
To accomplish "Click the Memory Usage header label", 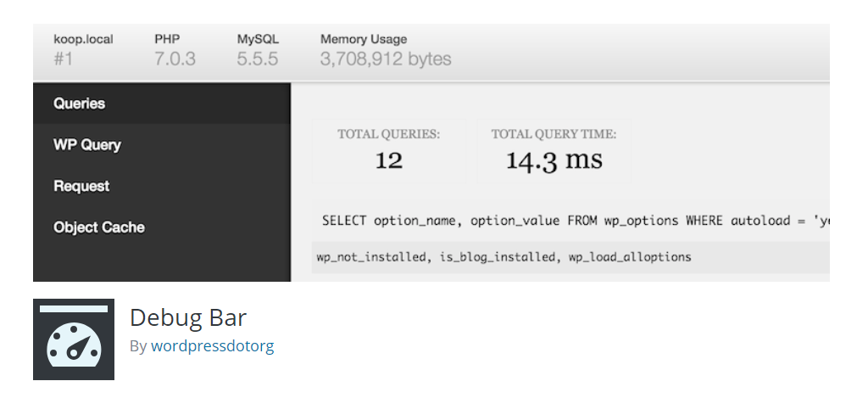I will click(x=364, y=39).
